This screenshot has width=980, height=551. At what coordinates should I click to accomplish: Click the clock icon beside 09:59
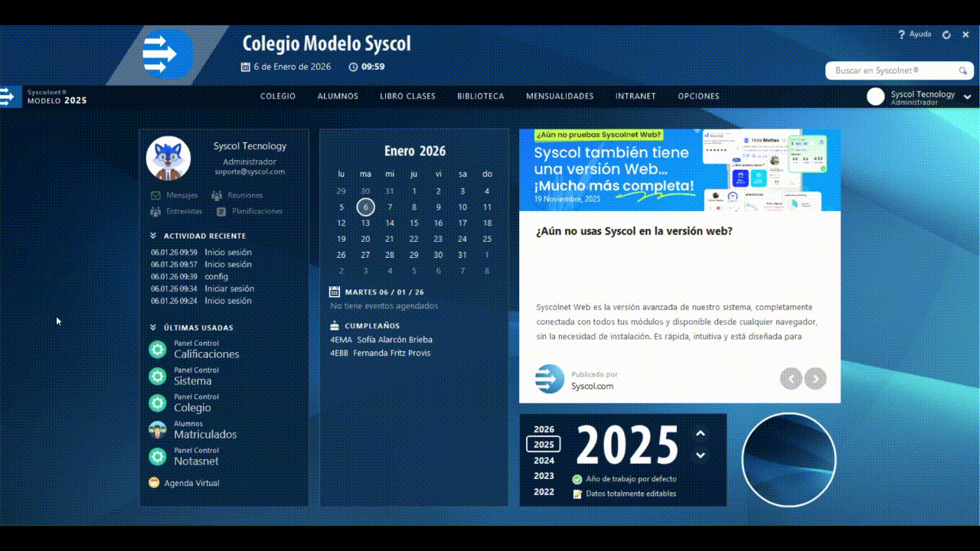tap(353, 67)
